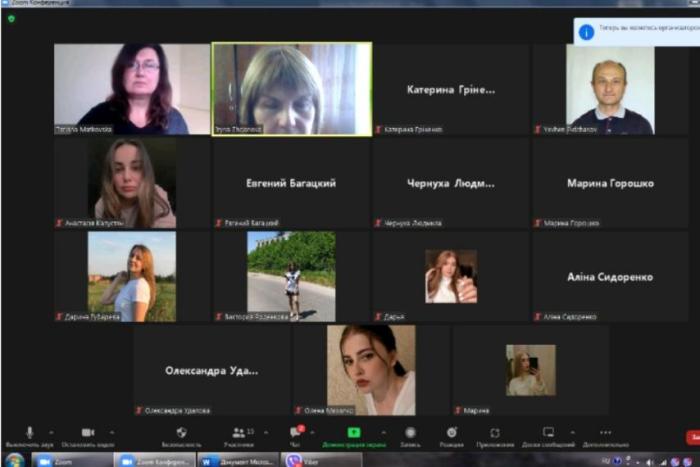Open the Реакции reactions picker
Viewport: 700px width, 467px height.
[x=451, y=433]
